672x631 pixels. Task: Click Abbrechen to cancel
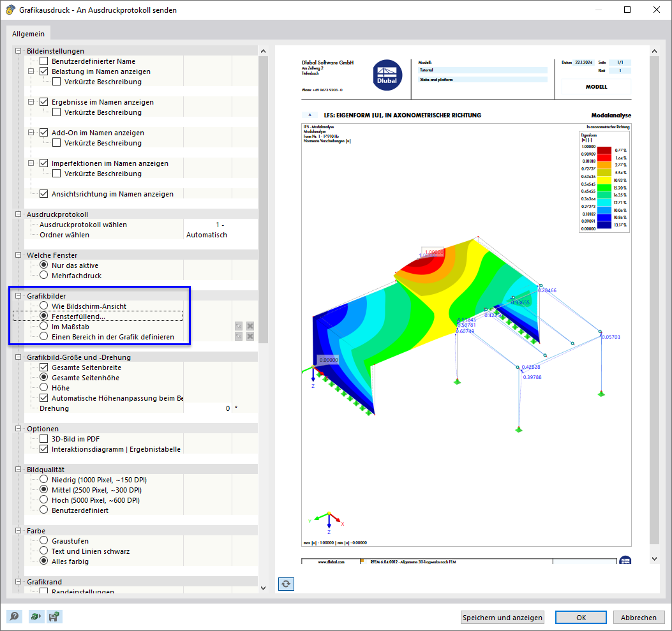pyautogui.click(x=639, y=618)
